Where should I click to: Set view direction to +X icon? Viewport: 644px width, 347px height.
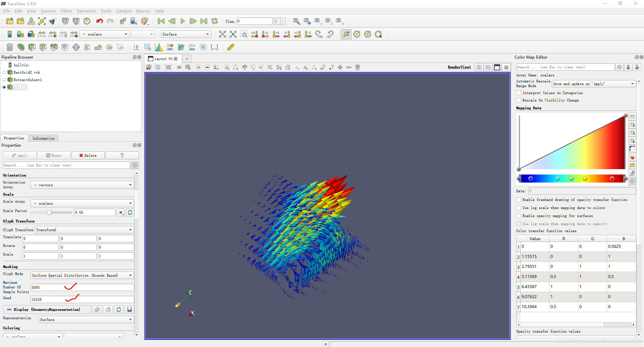(x=255, y=34)
